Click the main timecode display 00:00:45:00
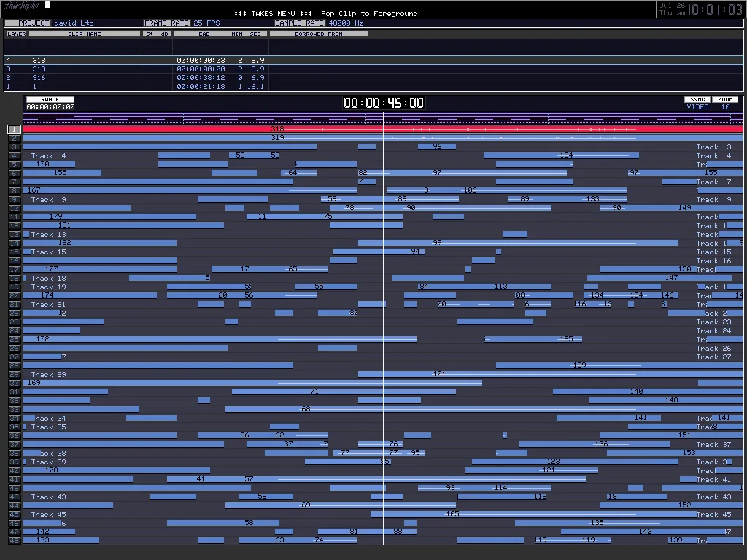This screenshot has width=747, height=560. pyautogui.click(x=384, y=103)
